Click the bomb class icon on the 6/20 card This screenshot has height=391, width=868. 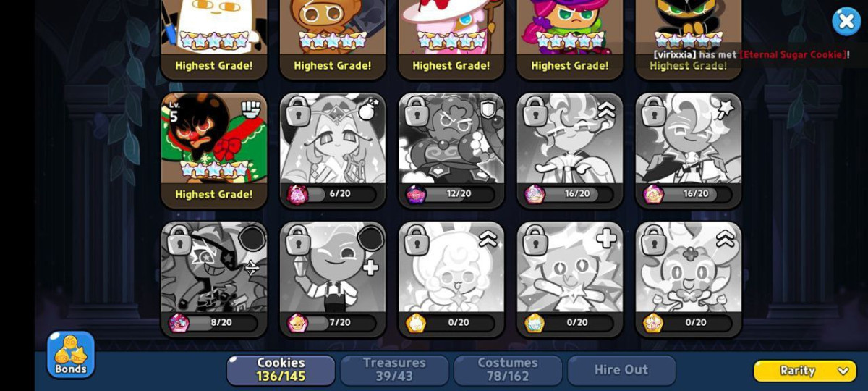(x=369, y=109)
